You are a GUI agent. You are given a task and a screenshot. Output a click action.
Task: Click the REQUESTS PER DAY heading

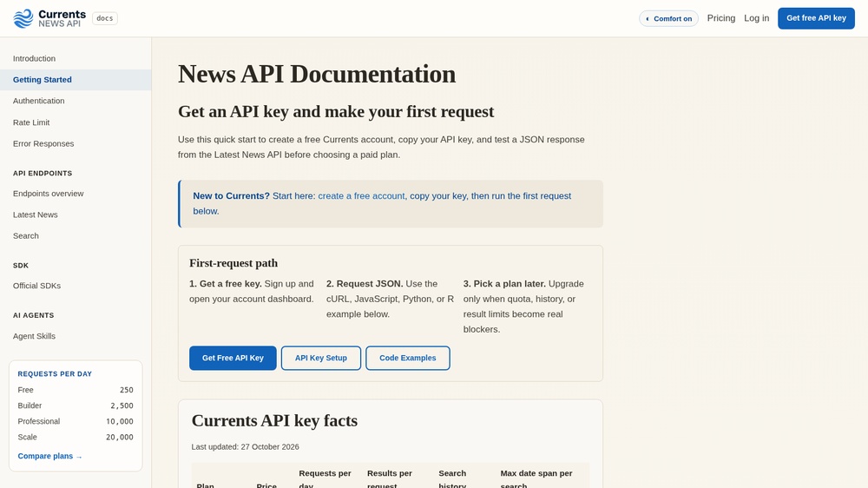pyautogui.click(x=55, y=374)
